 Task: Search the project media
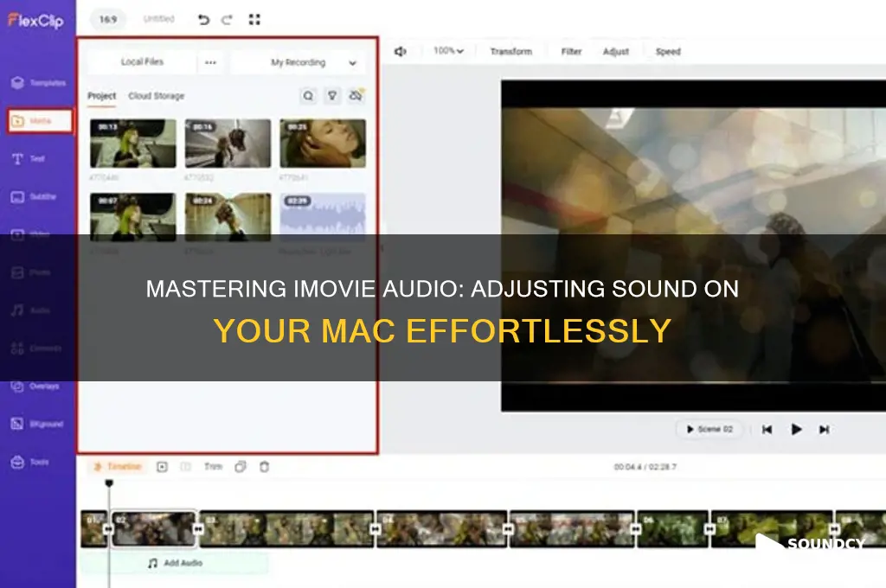(308, 96)
